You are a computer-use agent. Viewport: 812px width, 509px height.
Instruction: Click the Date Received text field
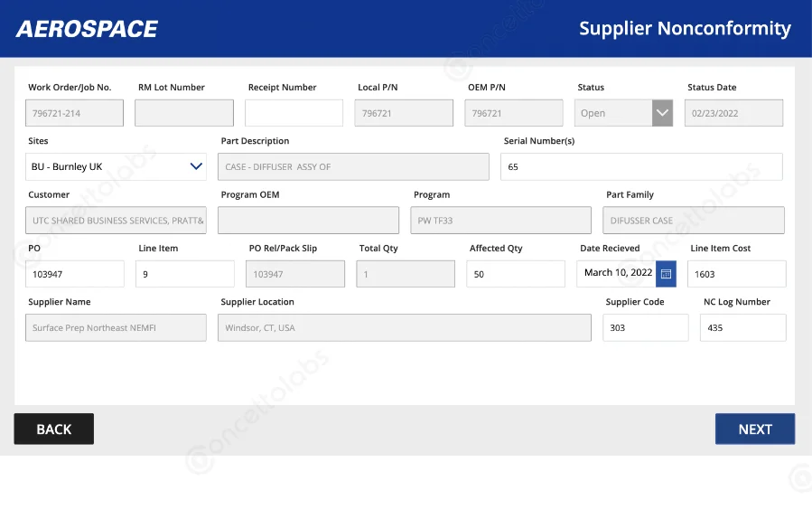pyautogui.click(x=617, y=273)
